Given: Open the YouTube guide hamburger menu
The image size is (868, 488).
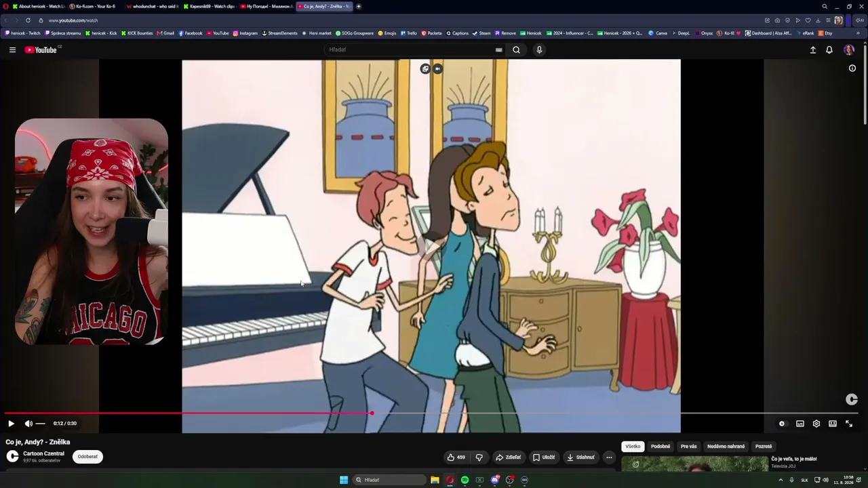Looking at the screenshot, I should (x=12, y=49).
